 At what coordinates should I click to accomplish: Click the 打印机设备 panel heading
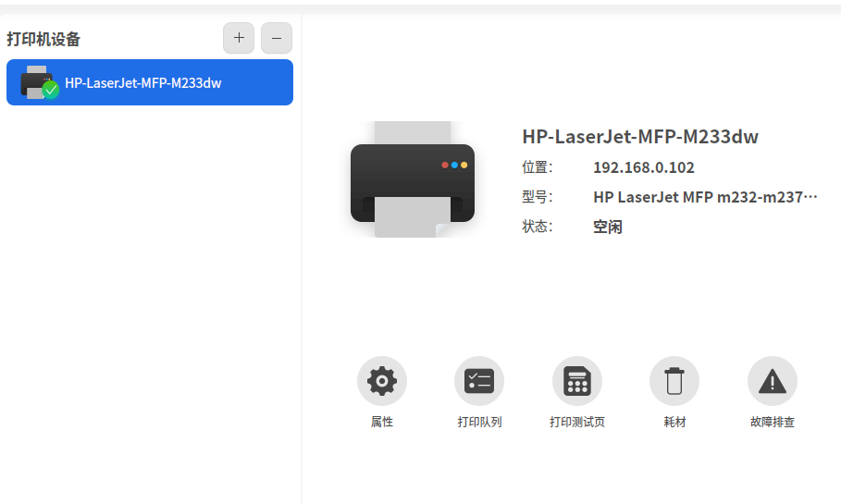coord(43,39)
